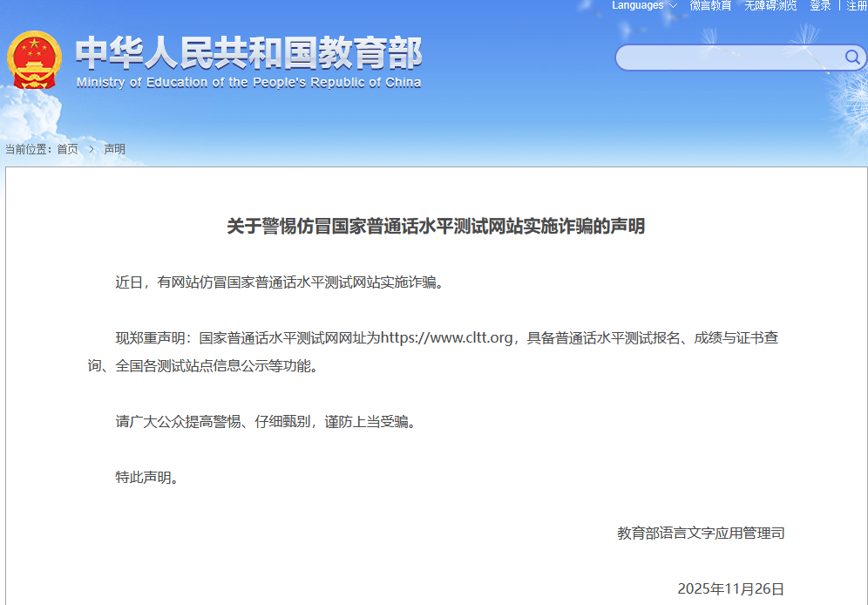Click the 登录 login link
This screenshot has height=605, width=868.
coord(820,6)
